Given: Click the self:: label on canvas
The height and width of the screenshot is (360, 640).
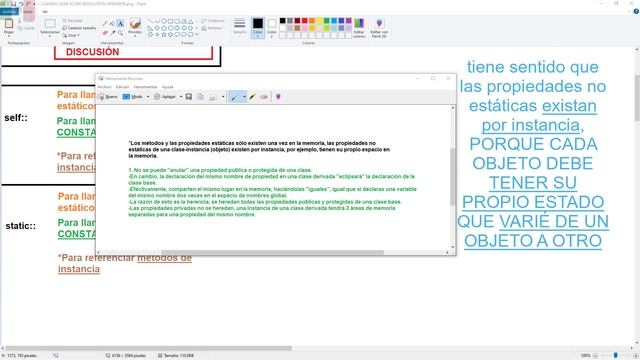Looking at the screenshot, I should point(16,118).
